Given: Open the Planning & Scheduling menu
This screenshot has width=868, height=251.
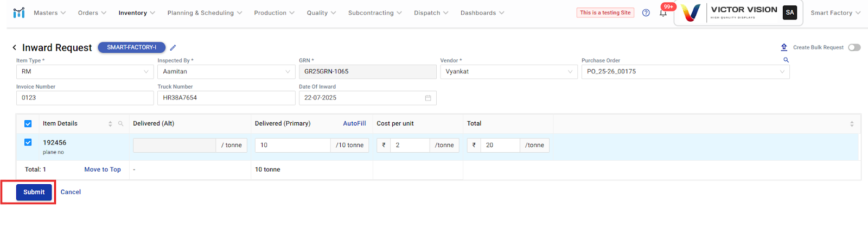Looking at the screenshot, I should [205, 13].
